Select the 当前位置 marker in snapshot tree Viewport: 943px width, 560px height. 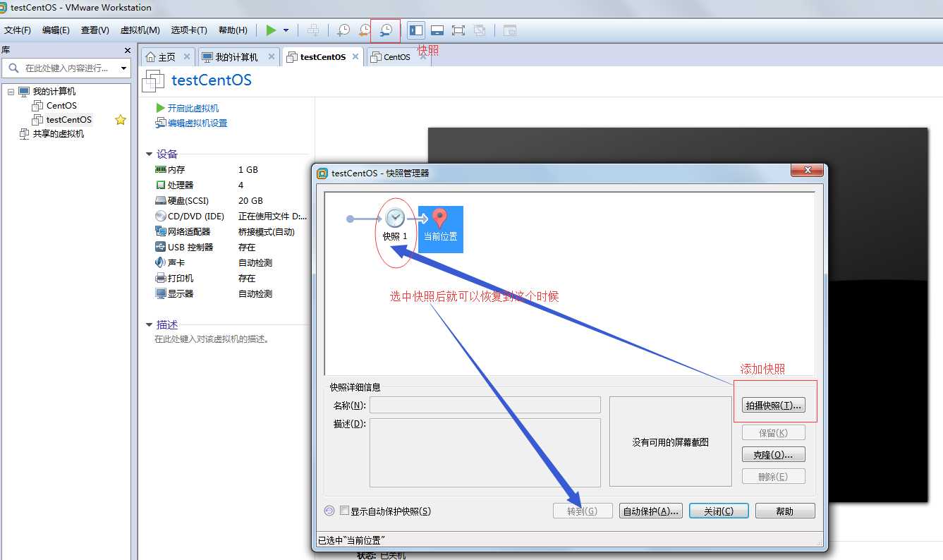click(x=440, y=229)
